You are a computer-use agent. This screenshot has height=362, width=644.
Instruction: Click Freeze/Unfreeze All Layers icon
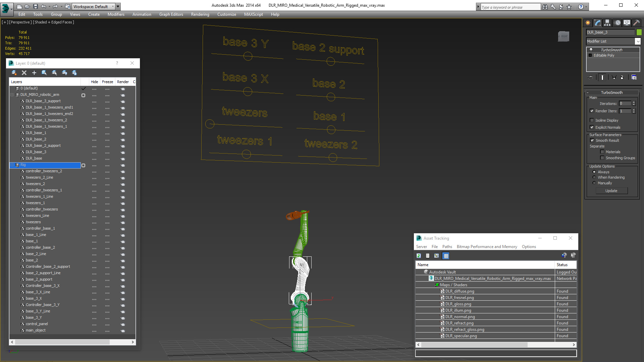tap(74, 73)
